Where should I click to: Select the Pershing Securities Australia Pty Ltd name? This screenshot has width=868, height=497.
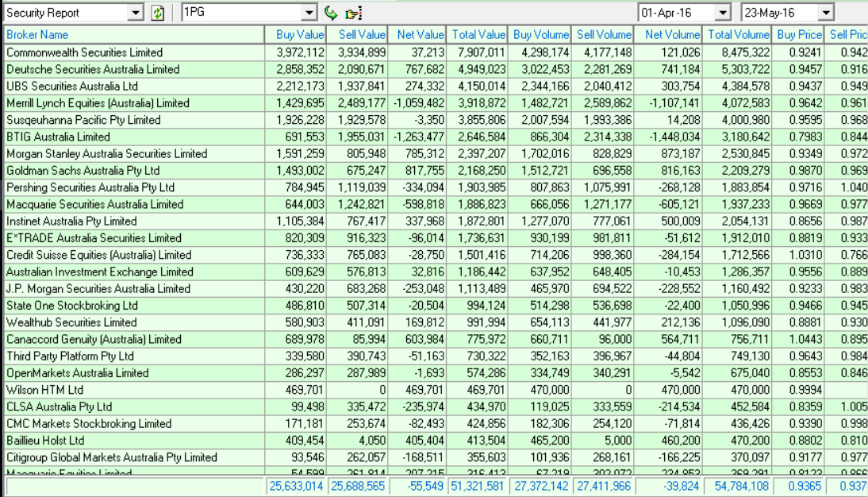point(90,188)
